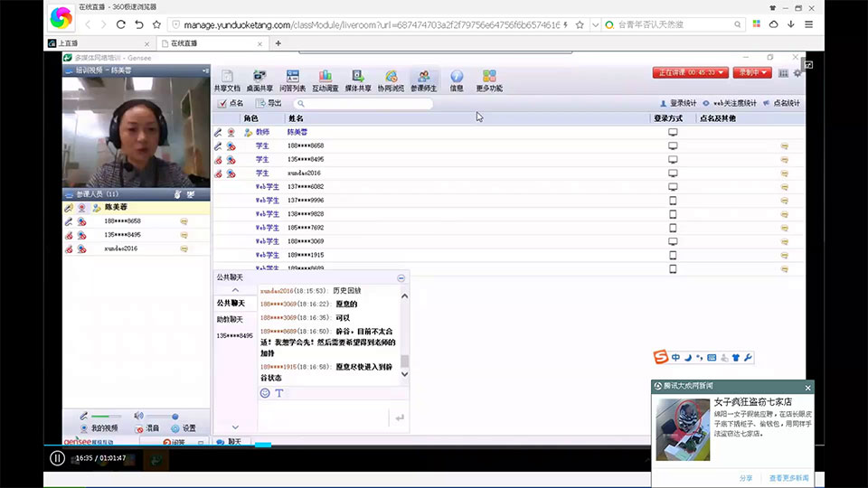Toggle speaker mute icon in sidebar
Viewport: 868px width, 488px height.
click(x=138, y=416)
